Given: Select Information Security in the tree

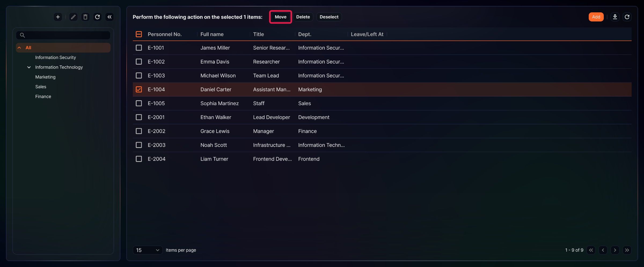Looking at the screenshot, I should click(56, 57).
